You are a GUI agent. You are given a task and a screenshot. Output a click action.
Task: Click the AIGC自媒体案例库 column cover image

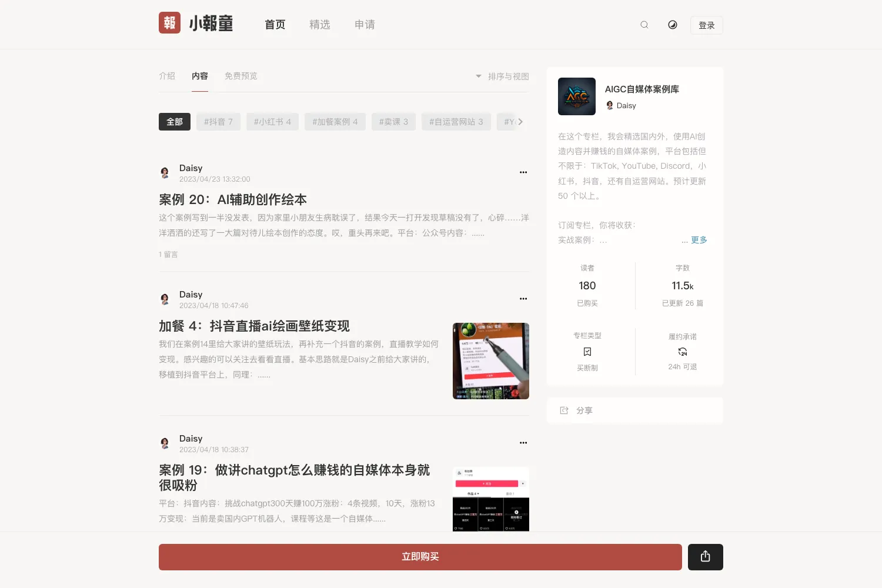tap(577, 96)
